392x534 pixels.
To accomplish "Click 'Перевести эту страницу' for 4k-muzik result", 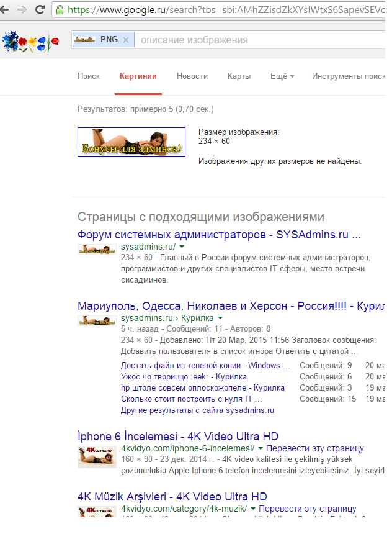I will pyautogui.click(x=307, y=509).
